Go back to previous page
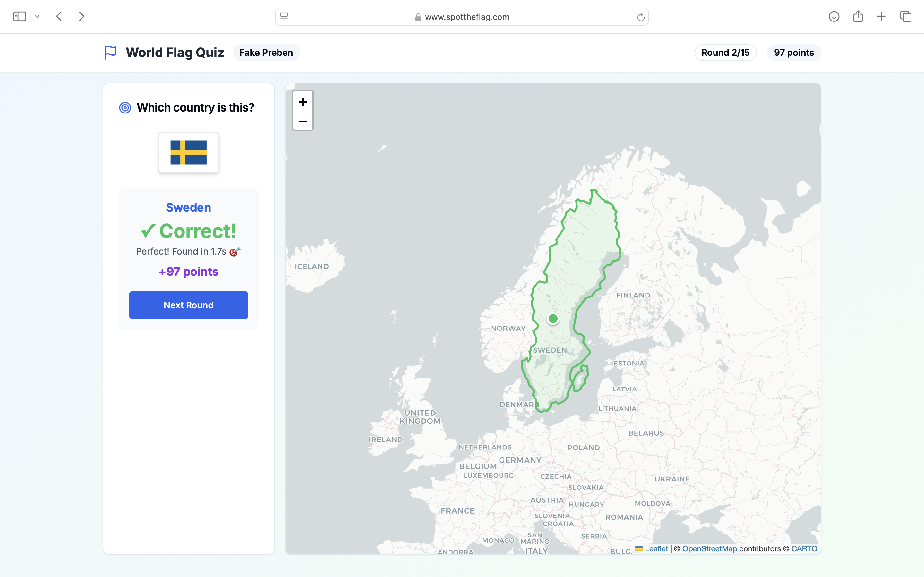Viewport: 924px width, 577px height. point(59,16)
